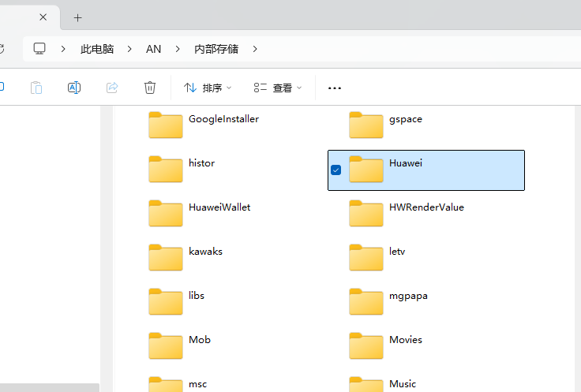Click the HWRenderValue folder name
Viewport: 581px width, 392px height.
pyautogui.click(x=426, y=207)
